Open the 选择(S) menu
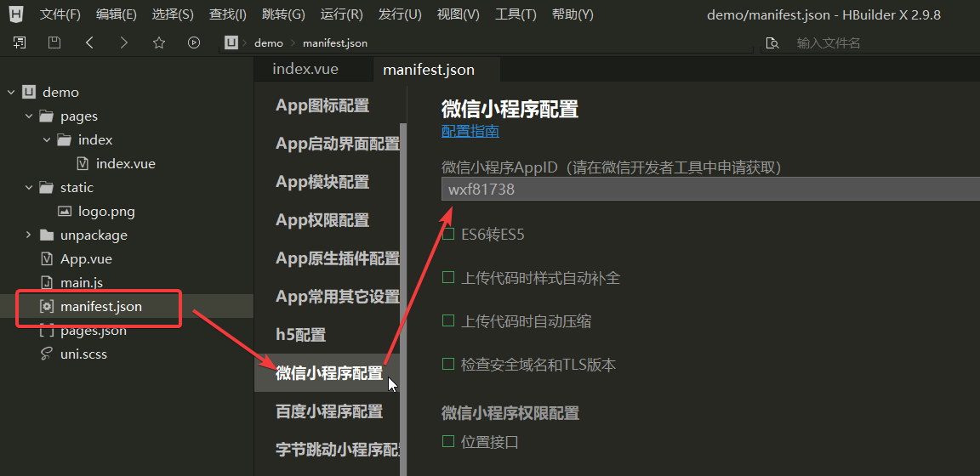The height and width of the screenshot is (476, 980). [173, 14]
